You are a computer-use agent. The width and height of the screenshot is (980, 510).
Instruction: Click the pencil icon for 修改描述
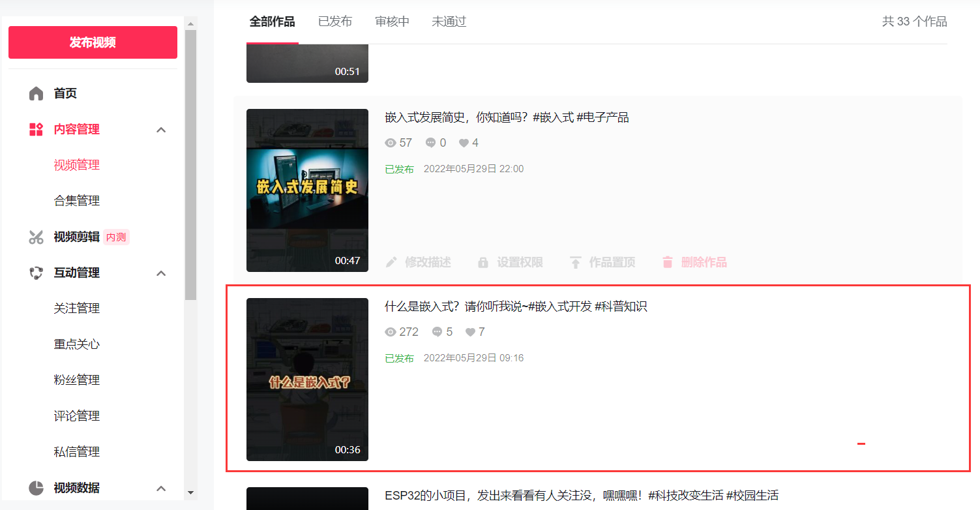pyautogui.click(x=391, y=262)
